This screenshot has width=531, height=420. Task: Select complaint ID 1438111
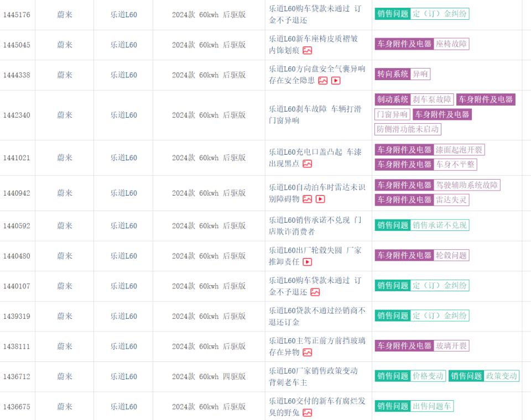[17, 346]
